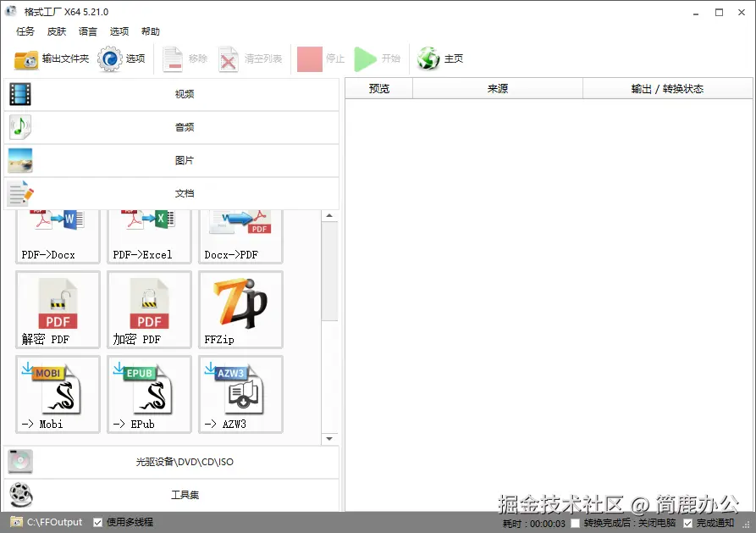Click the red 停止 stop button
The height and width of the screenshot is (533, 756).
321,59
